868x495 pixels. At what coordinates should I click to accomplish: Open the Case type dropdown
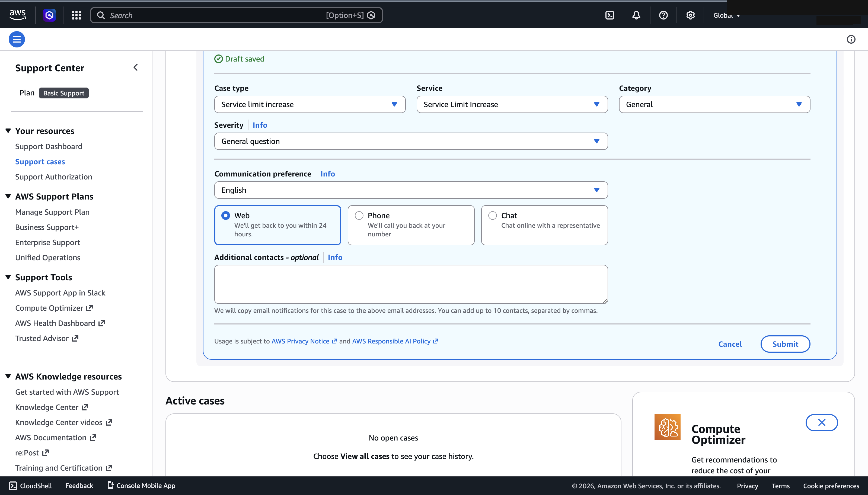click(x=310, y=104)
